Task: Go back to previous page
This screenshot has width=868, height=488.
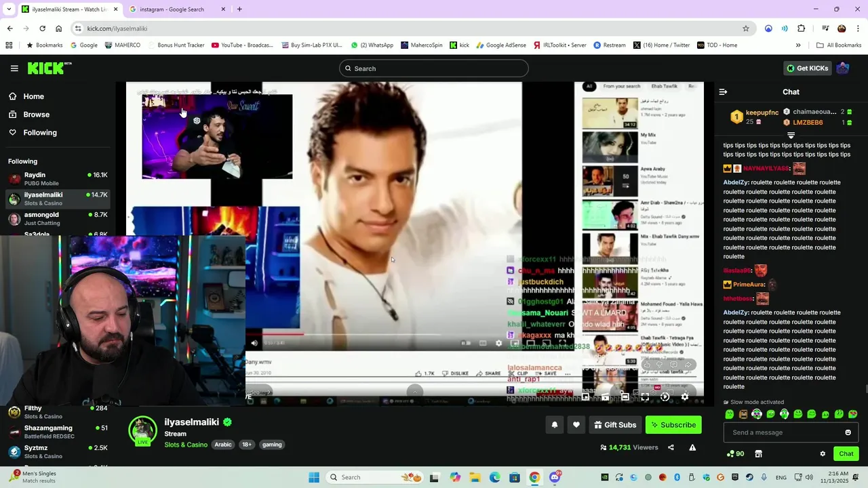Action: click(9, 28)
